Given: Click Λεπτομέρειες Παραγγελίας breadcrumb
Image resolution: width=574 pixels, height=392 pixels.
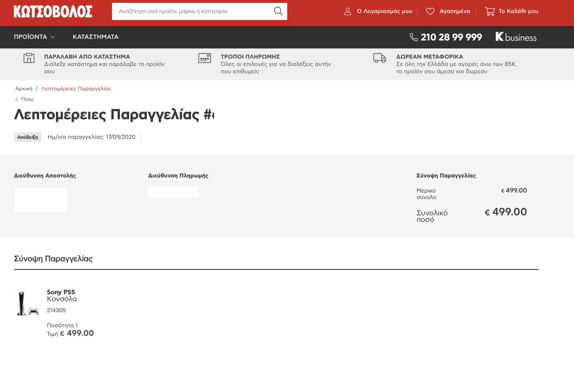Looking at the screenshot, I should (x=76, y=89).
